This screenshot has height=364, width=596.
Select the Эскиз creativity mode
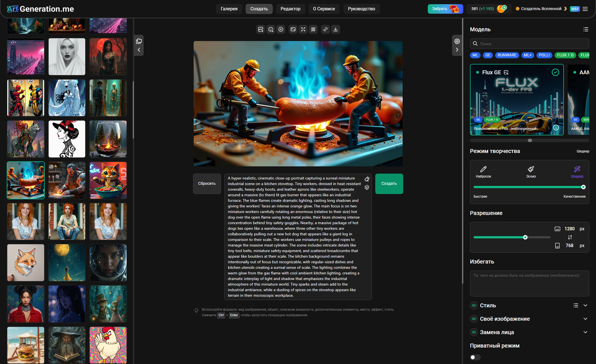531,172
